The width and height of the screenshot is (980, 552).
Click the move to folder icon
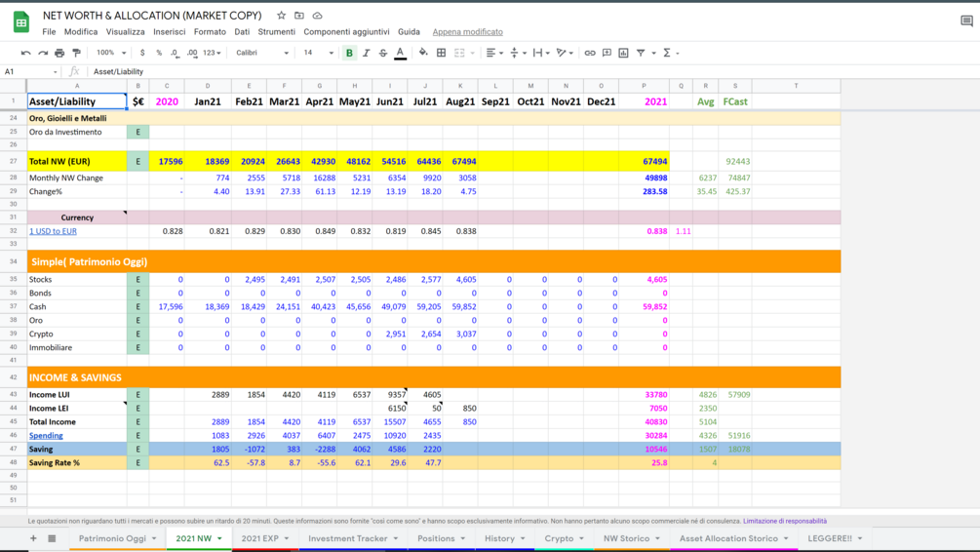pyautogui.click(x=299, y=16)
